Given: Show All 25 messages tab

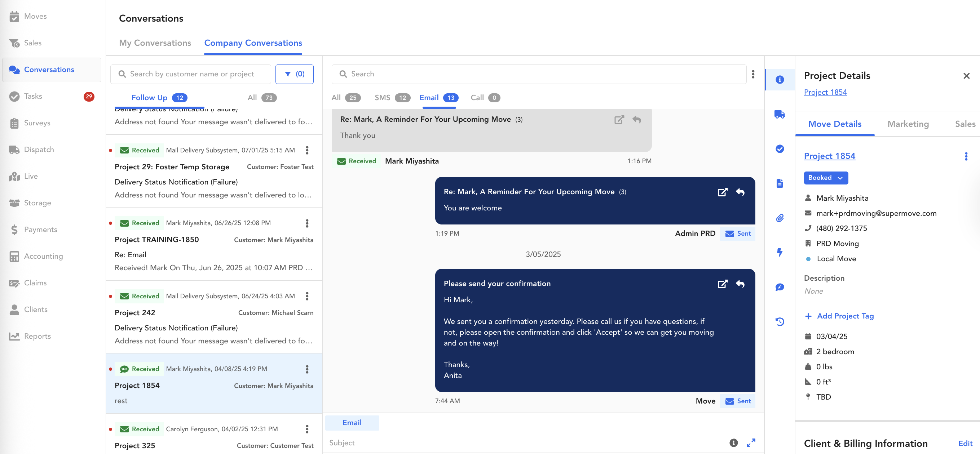Looking at the screenshot, I should 346,98.
